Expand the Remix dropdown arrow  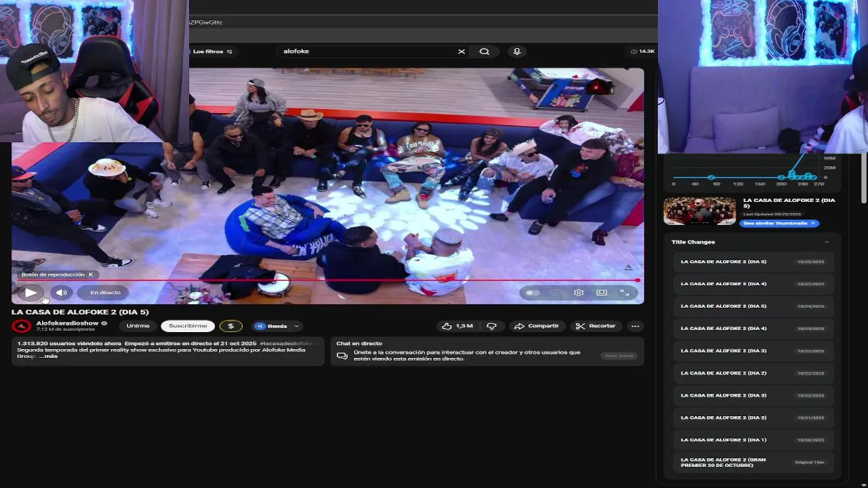click(x=296, y=326)
